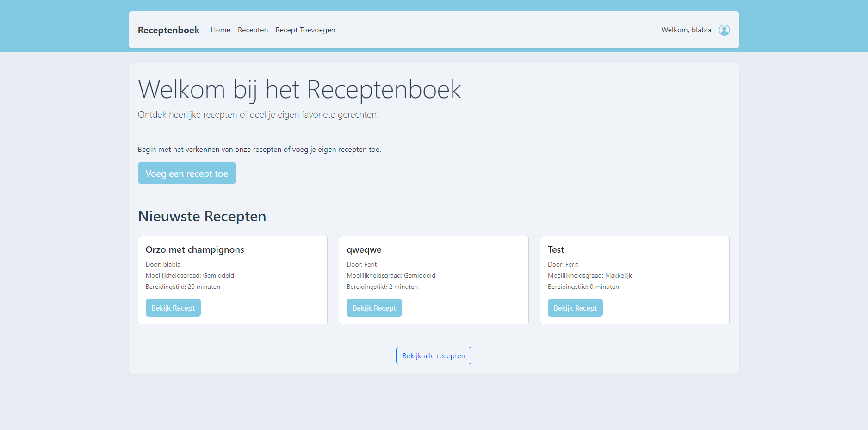
Task: Click the 'Orzo met champignons' card title
Action: tap(195, 249)
